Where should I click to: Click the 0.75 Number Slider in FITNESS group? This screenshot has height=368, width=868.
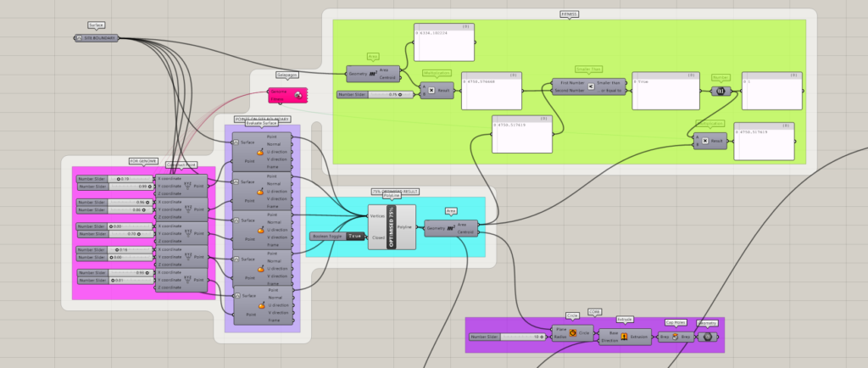pos(376,94)
